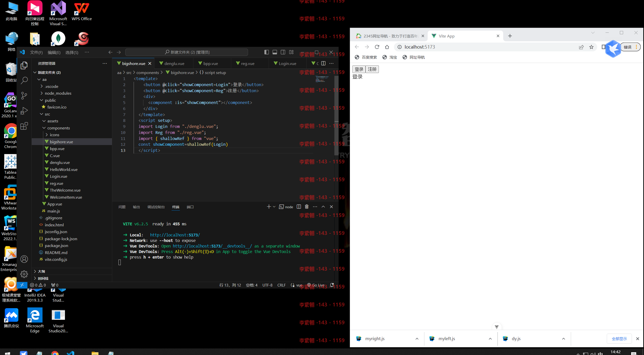Click Go Live in the status bar
Image resolution: width=644 pixels, height=355 pixels.
[x=316, y=285]
